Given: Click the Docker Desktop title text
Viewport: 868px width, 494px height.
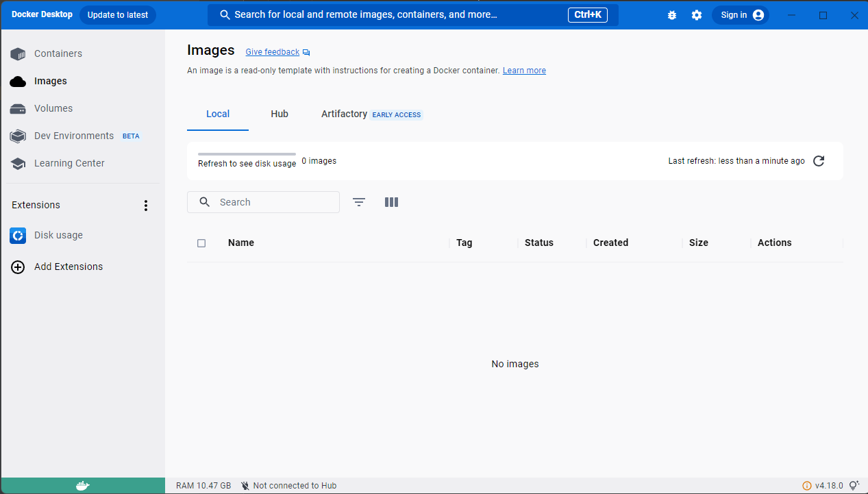Looking at the screenshot, I should [42, 14].
